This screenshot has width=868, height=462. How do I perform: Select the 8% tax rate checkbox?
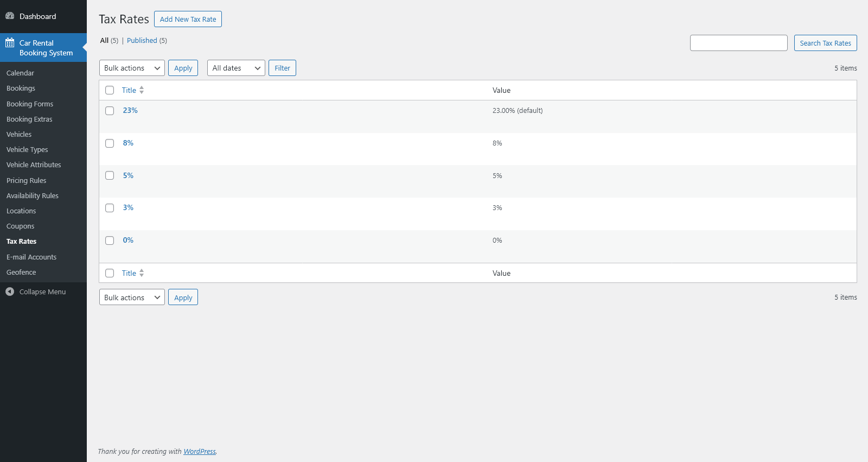click(110, 143)
